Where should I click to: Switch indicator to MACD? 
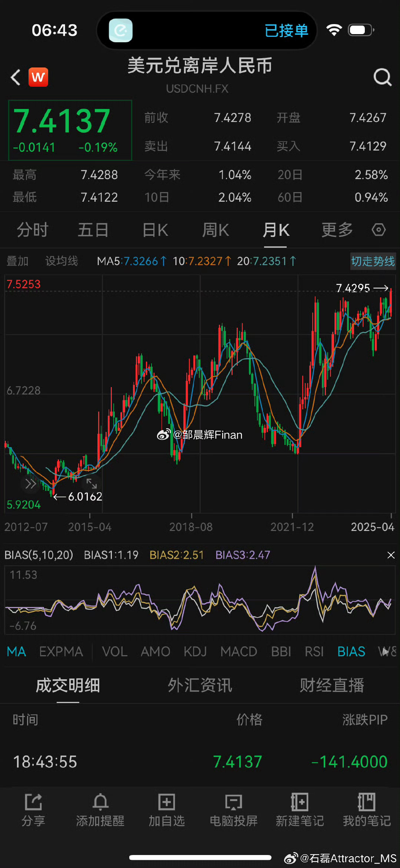coord(239,651)
